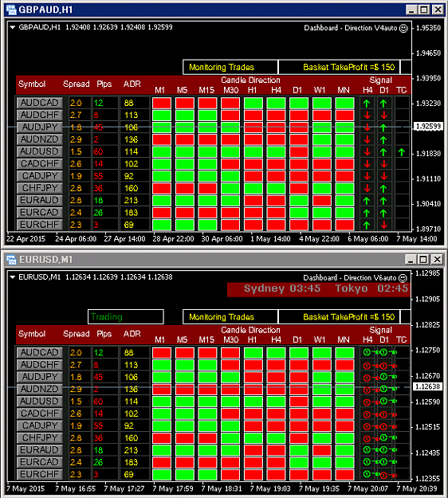
Task: Click the 1.12638 price label on EURUSD axis
Action: pos(428,386)
